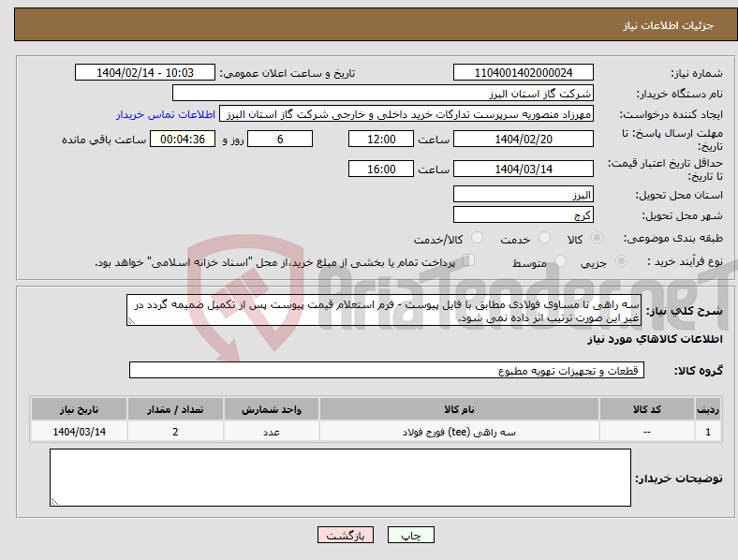Click the delivery city field کرج
This screenshot has height=560, width=738.
click(x=524, y=215)
